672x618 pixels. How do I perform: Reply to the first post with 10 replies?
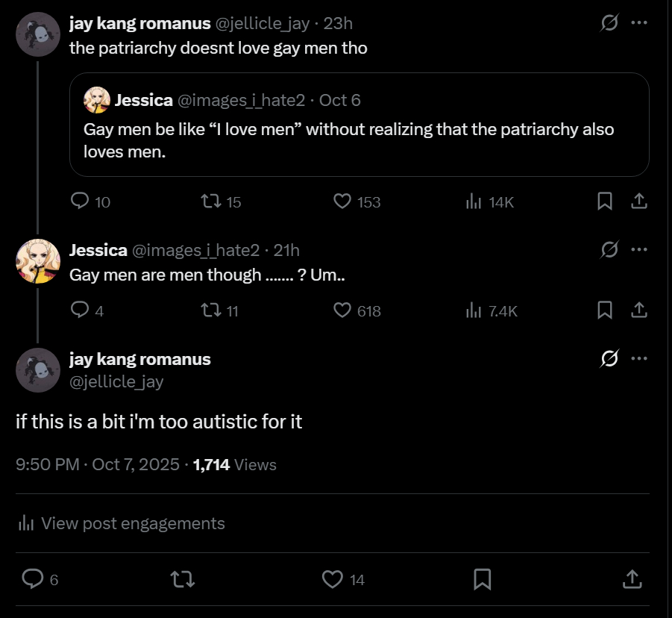point(80,202)
